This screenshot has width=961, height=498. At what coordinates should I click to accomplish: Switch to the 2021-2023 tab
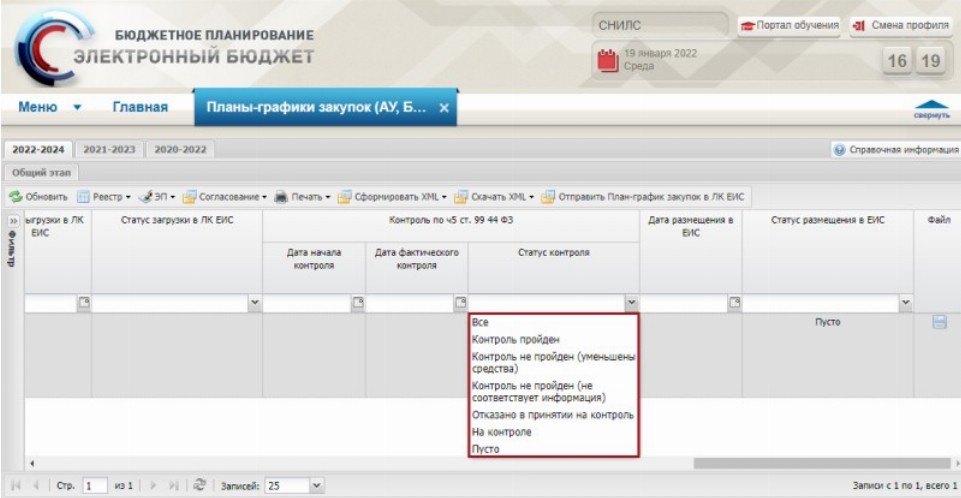pyautogui.click(x=109, y=150)
